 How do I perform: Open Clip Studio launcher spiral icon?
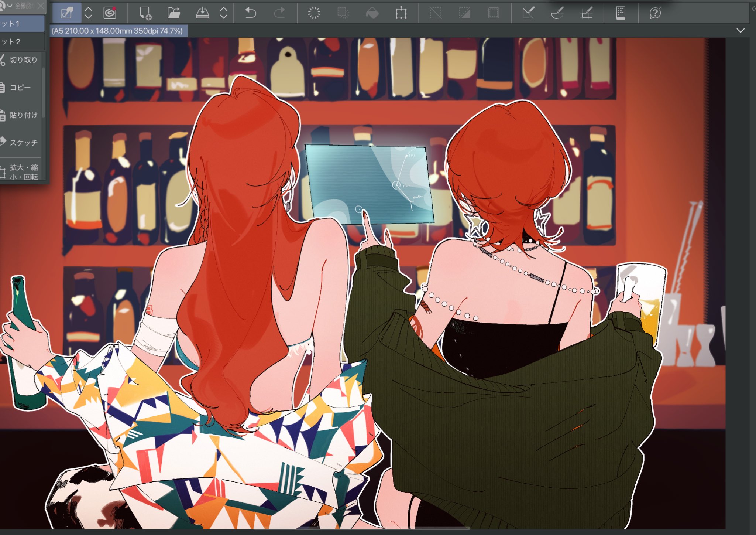[x=110, y=13]
